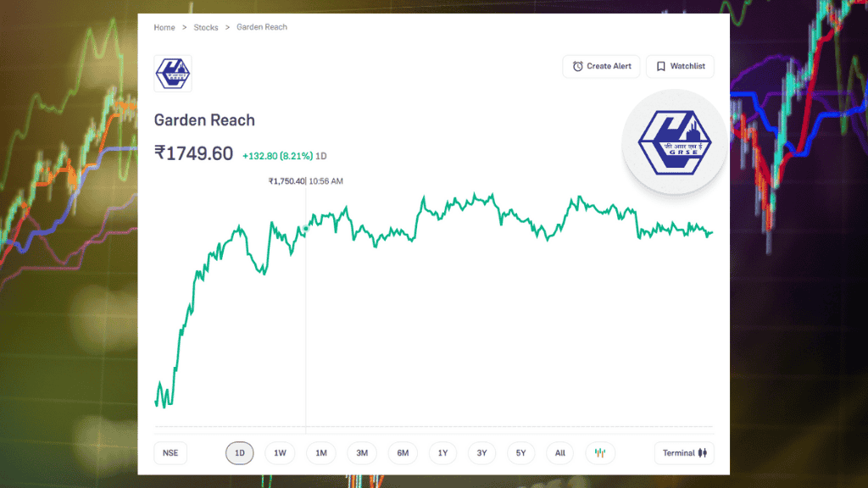Click the Garden Reach stock title
868x488 pixels.
point(204,120)
